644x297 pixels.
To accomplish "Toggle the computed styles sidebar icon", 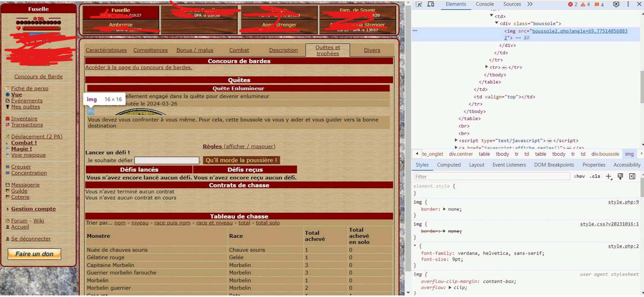I will pyautogui.click(x=632, y=176).
